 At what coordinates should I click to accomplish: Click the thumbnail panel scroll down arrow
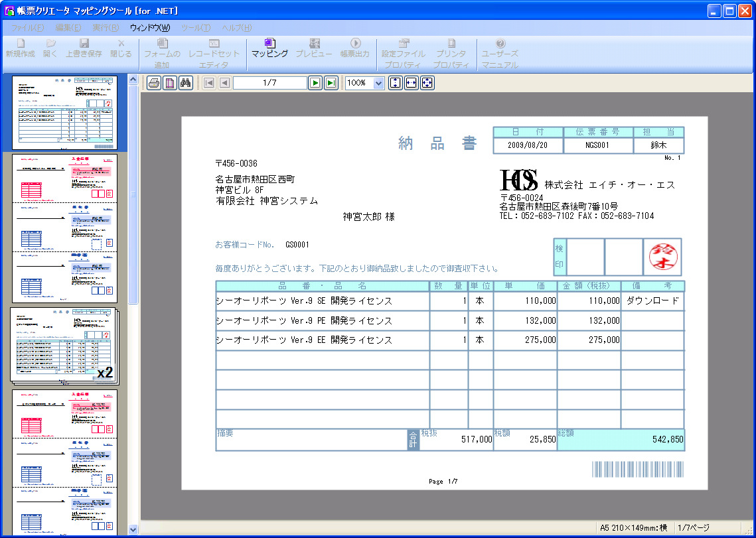[133, 529]
